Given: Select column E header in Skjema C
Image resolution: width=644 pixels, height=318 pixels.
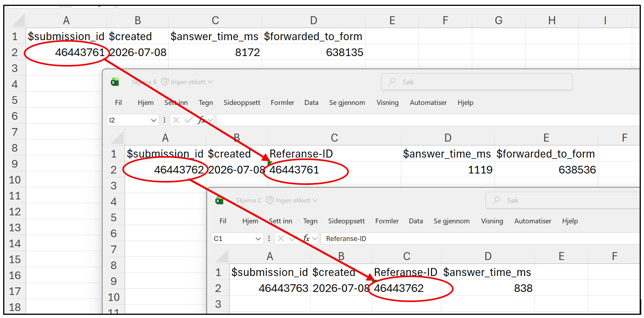Looking at the screenshot, I should (561, 256).
